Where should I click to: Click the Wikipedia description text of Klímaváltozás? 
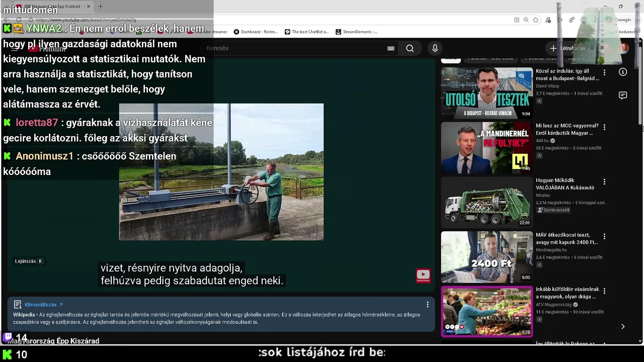pos(216,318)
